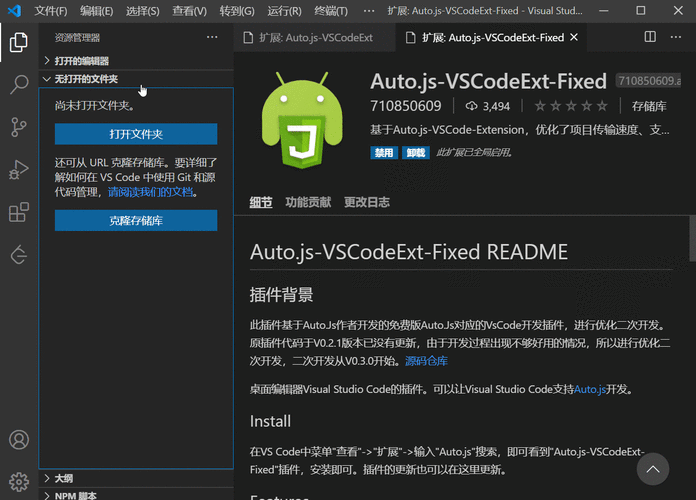Open the 查看(V) menu

point(190,11)
